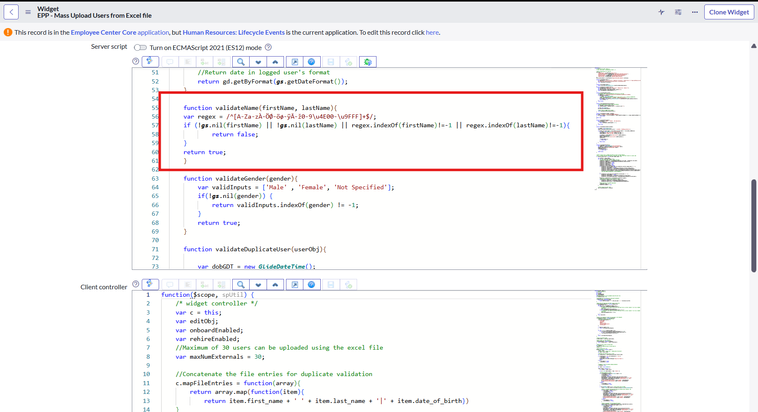Open the personalize form settings icon
This screenshot has height=412, width=758.
coord(678,12)
